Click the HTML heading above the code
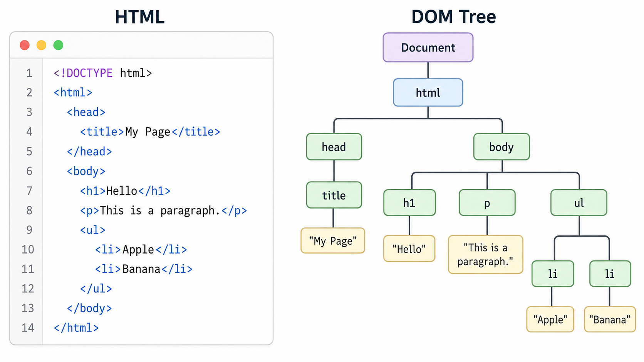Viewport: 644px width, 362px height. (140, 17)
